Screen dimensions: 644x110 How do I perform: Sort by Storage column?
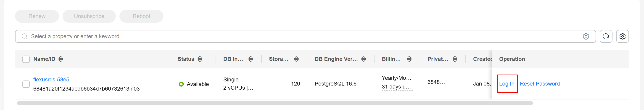pos(296,59)
